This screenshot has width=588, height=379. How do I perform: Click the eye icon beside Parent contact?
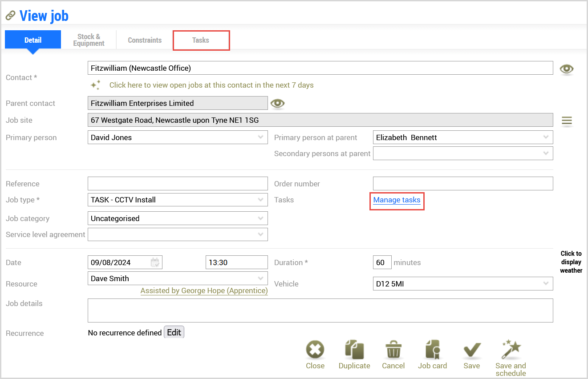point(278,104)
